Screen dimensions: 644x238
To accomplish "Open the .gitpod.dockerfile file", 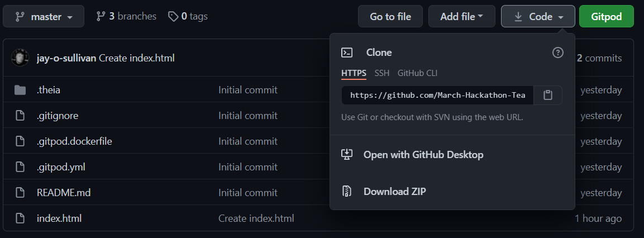I will pyautogui.click(x=74, y=141).
